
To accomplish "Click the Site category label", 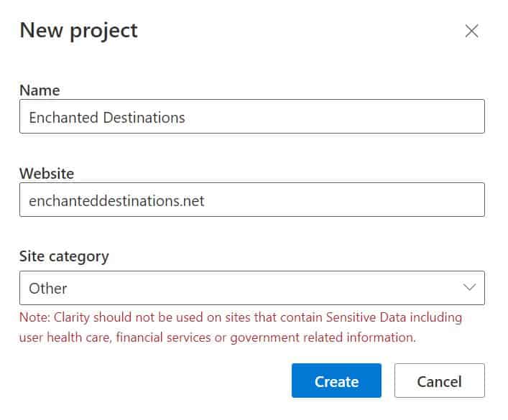I will tap(64, 256).
